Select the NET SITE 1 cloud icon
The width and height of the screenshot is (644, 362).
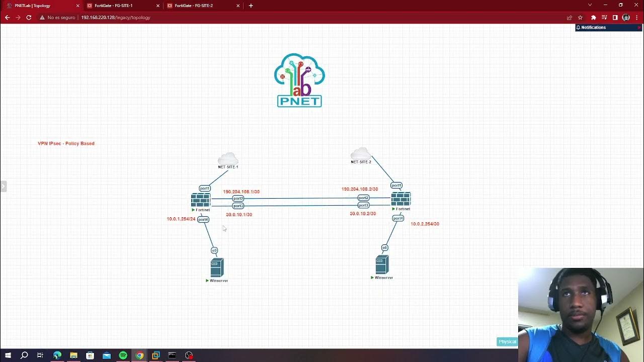tap(228, 158)
